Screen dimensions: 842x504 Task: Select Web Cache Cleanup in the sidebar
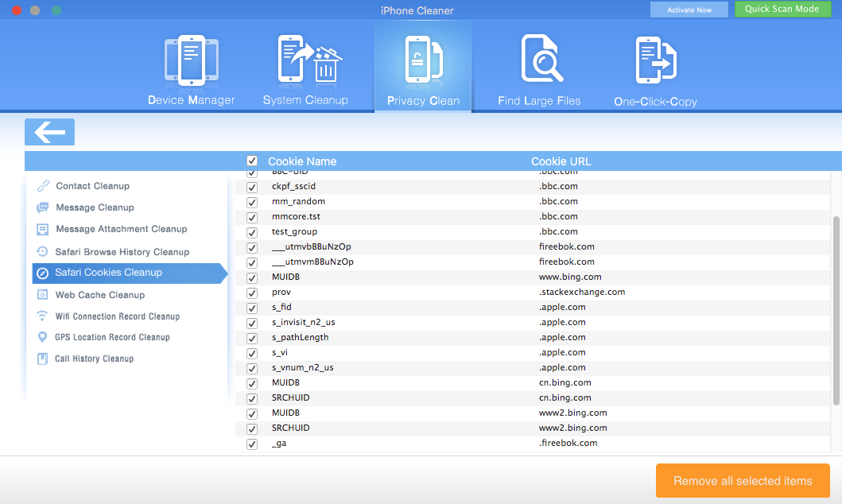[x=100, y=295]
